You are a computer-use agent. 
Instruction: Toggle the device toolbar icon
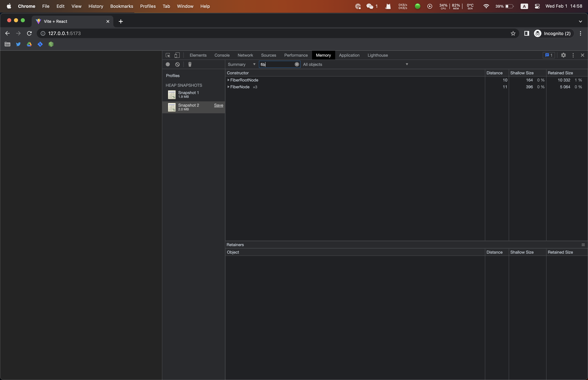pyautogui.click(x=177, y=55)
